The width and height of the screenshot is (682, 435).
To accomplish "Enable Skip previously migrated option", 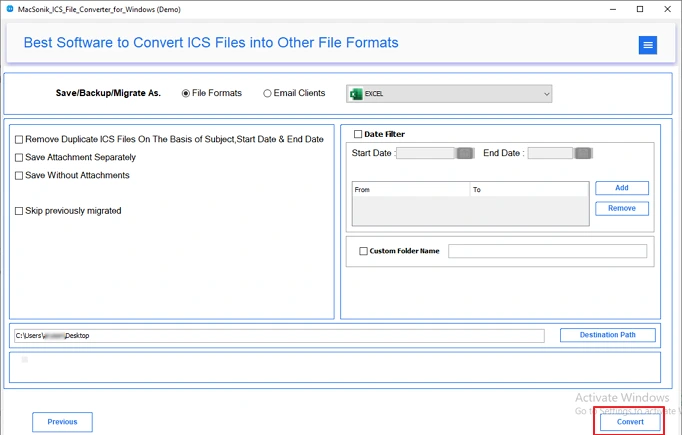I will pyautogui.click(x=19, y=211).
